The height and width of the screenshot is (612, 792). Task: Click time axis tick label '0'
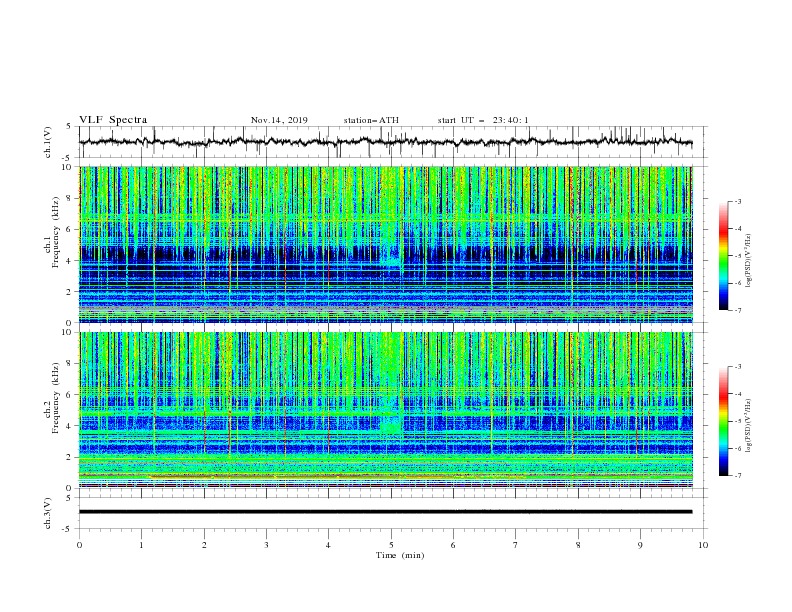coord(79,545)
